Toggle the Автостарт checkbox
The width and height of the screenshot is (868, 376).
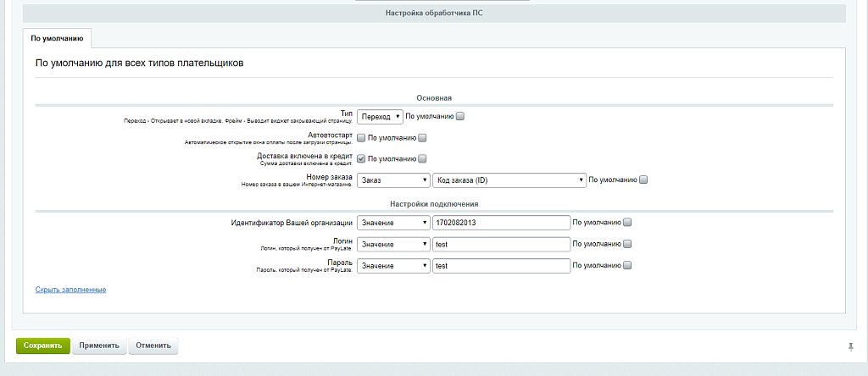(361, 137)
